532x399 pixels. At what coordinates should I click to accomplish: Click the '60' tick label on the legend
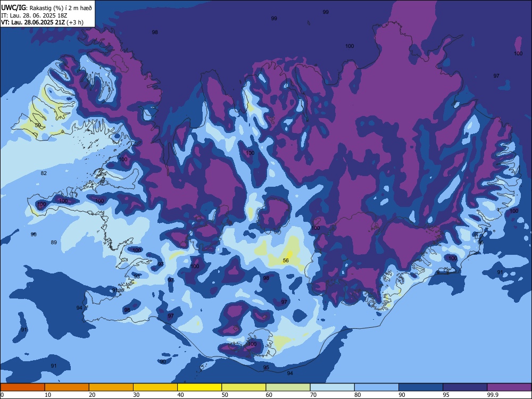[269, 395]
